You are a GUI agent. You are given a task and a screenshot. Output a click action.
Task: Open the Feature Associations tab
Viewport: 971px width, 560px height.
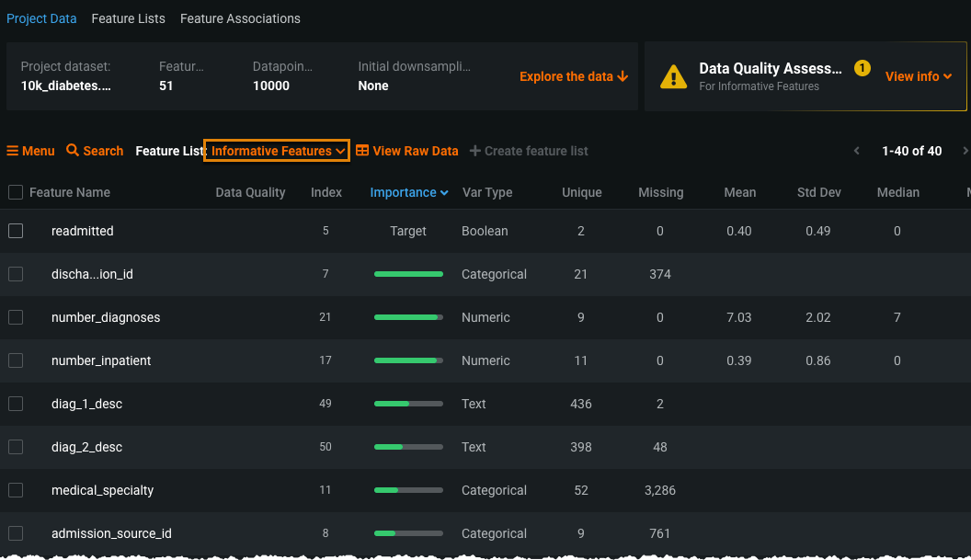click(x=240, y=18)
